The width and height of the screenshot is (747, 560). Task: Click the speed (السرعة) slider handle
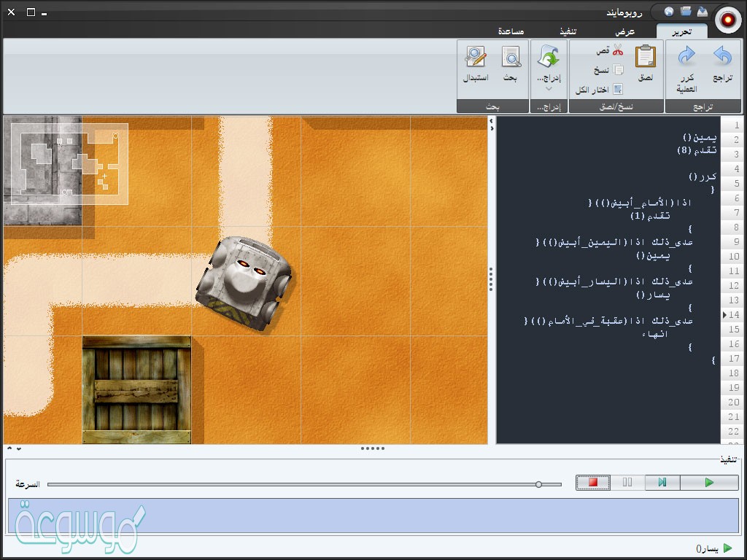pyautogui.click(x=538, y=484)
